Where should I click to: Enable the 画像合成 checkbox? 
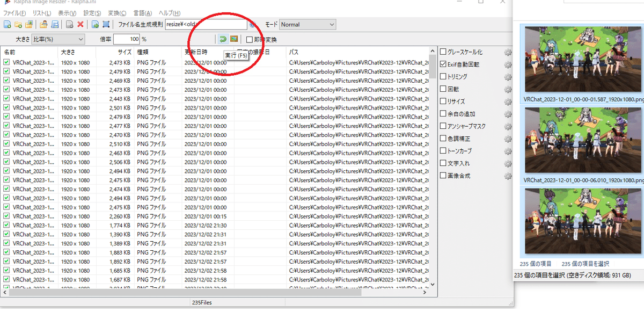443,176
